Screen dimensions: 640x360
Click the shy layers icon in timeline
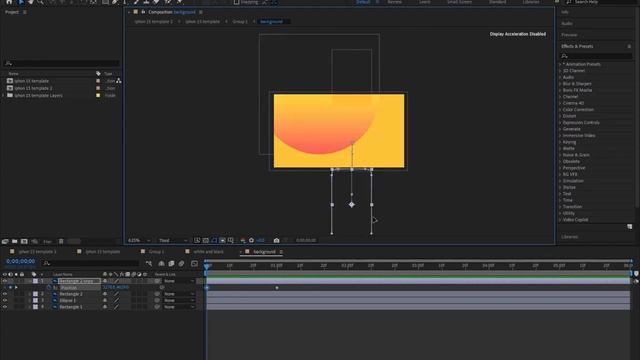pos(162,264)
